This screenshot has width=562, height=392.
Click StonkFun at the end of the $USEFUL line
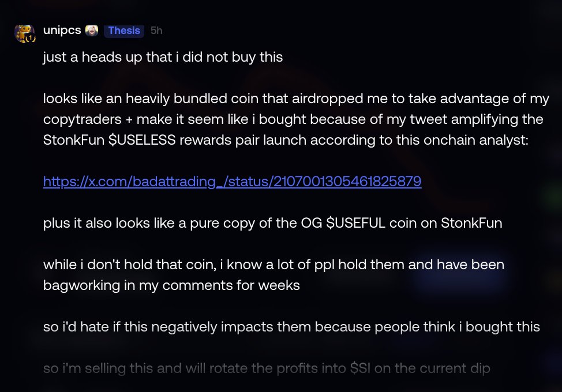click(471, 223)
